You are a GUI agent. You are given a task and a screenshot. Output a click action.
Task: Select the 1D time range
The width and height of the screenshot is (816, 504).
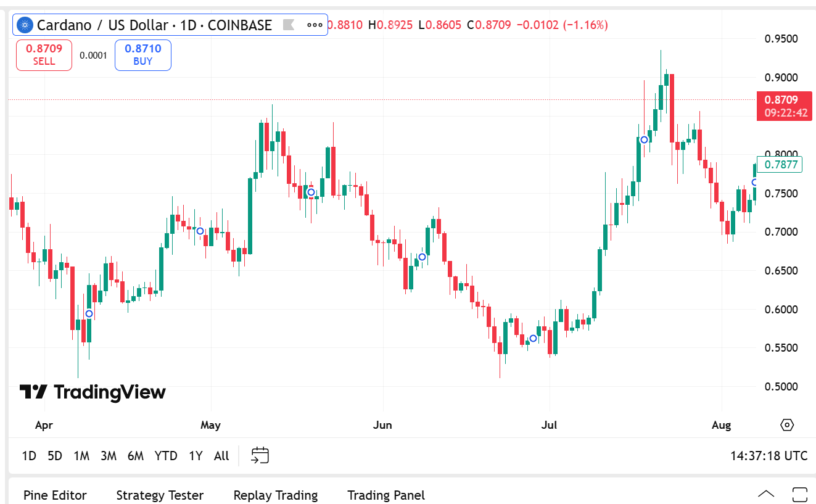(29, 456)
